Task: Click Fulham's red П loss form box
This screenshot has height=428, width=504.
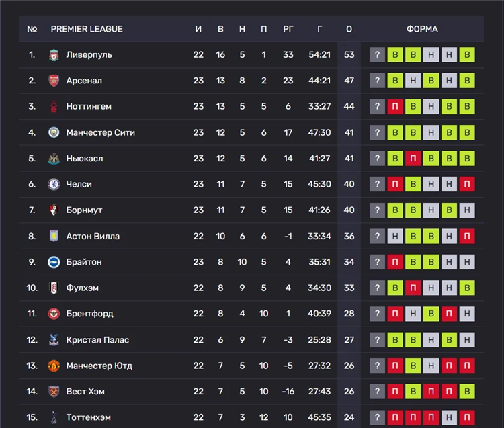Action: (x=413, y=288)
